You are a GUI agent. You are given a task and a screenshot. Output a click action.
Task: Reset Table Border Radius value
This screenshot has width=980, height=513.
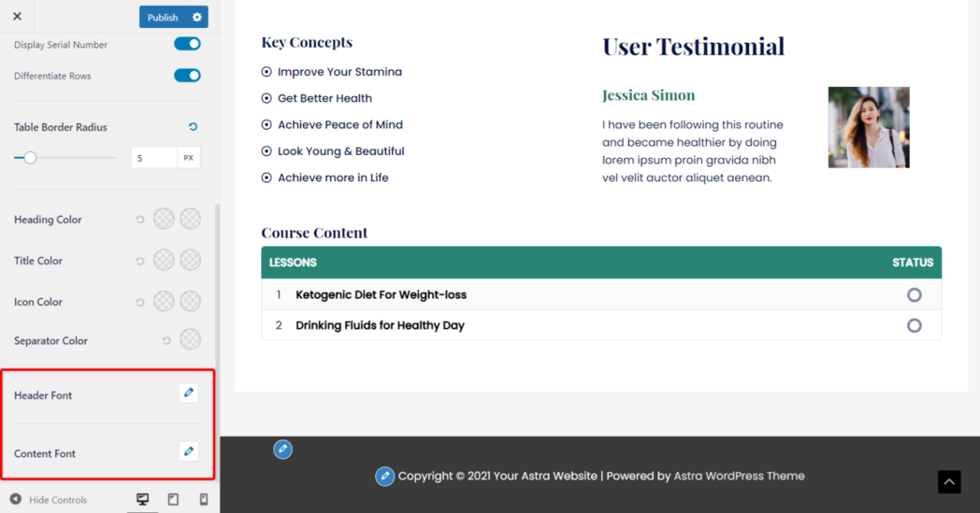click(193, 127)
